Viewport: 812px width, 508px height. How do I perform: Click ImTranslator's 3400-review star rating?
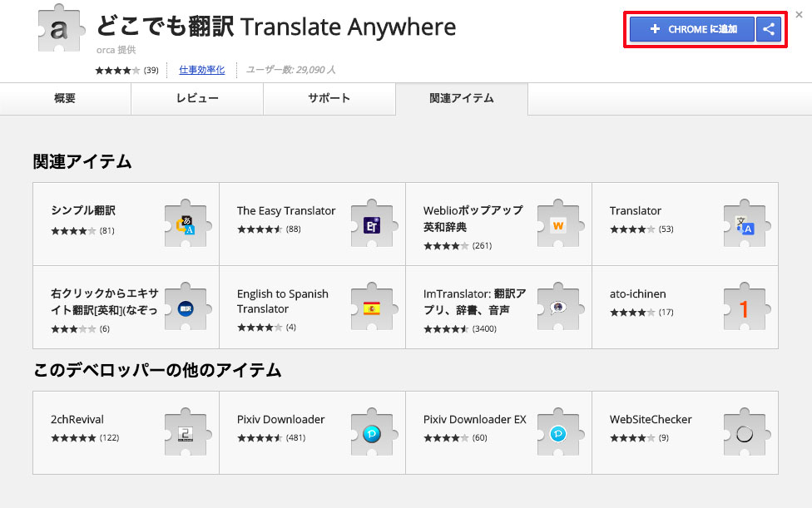(460, 329)
